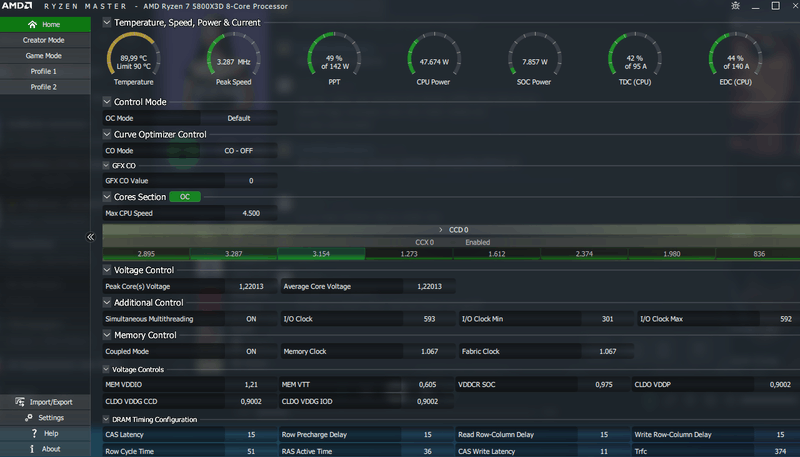Select core showing 2.374

[x=584, y=253]
